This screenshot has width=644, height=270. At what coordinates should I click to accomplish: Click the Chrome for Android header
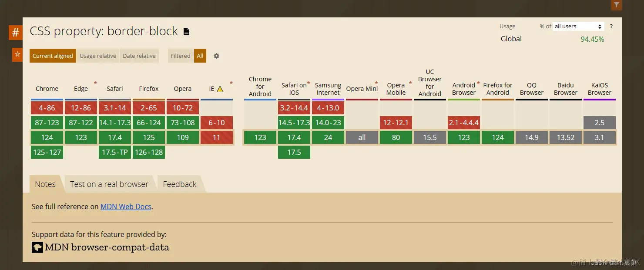tap(260, 87)
